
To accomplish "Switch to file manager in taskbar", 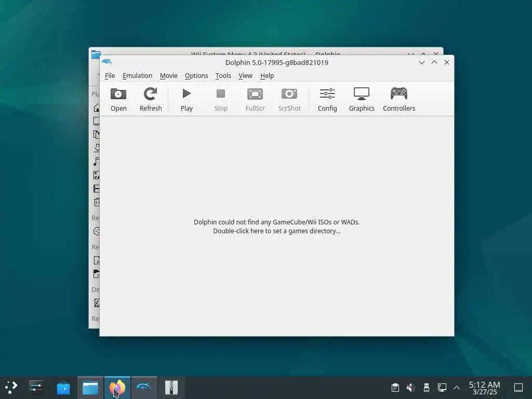I will pos(90,388).
